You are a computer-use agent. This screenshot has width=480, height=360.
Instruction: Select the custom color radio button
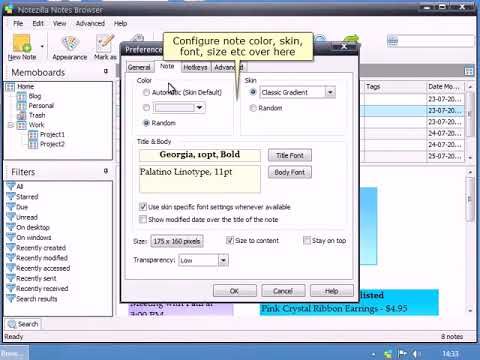pyautogui.click(x=146, y=107)
